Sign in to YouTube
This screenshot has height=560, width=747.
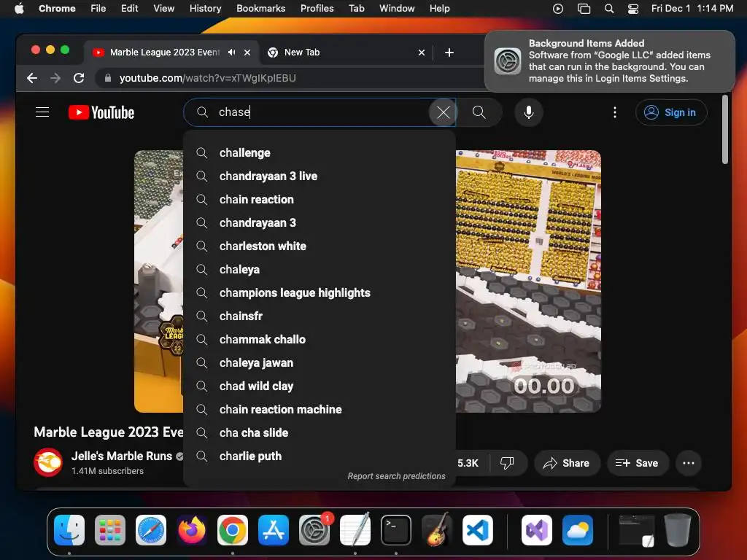671,112
